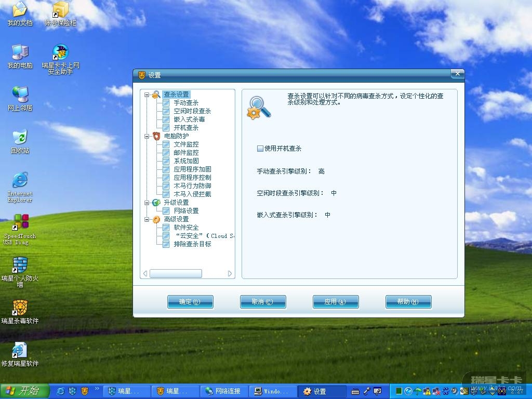Open 瑞星杀毒软件 lion desktop icon
532x399 pixels.
coord(20,312)
